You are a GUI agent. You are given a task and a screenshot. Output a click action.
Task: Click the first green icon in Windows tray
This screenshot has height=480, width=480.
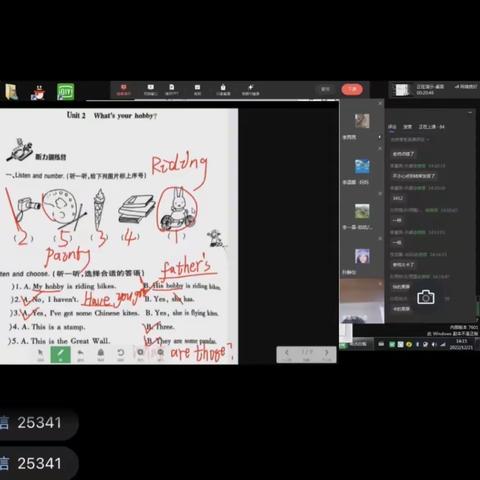pyautogui.click(x=392, y=344)
